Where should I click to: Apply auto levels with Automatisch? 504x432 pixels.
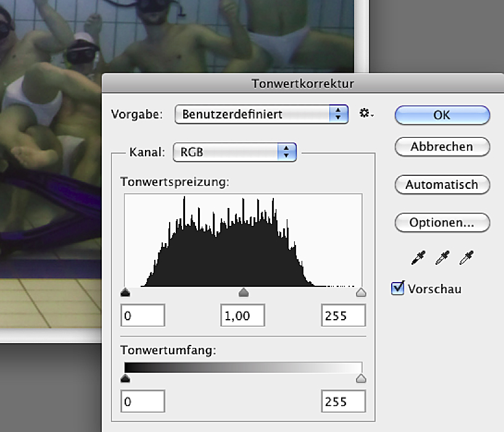coord(442,185)
